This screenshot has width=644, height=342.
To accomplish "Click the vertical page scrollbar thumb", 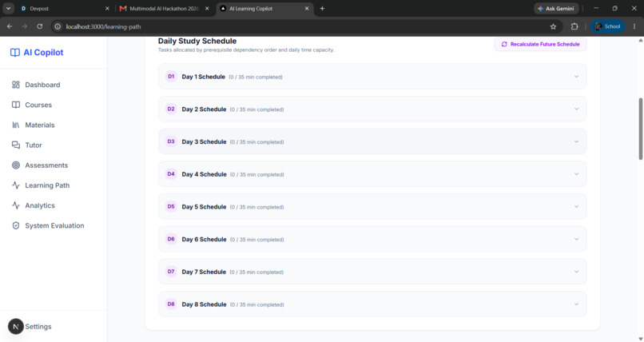I will tap(640, 129).
